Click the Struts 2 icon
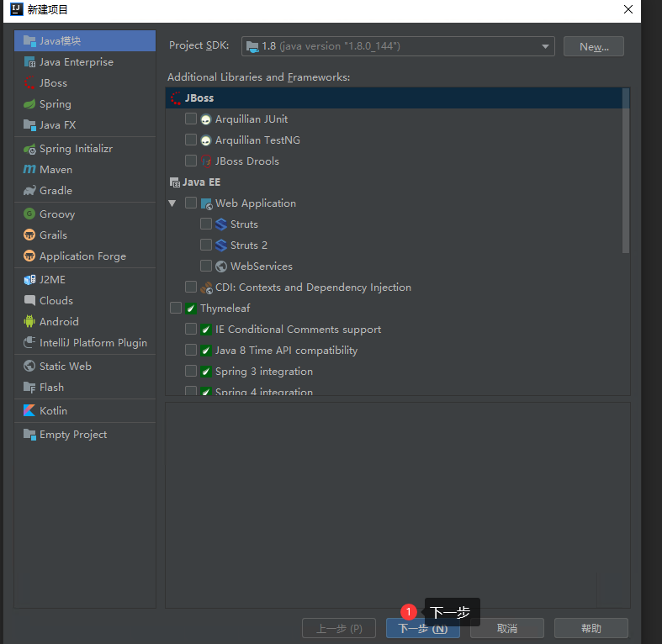Screen dimensions: 662x644 tap(221, 245)
